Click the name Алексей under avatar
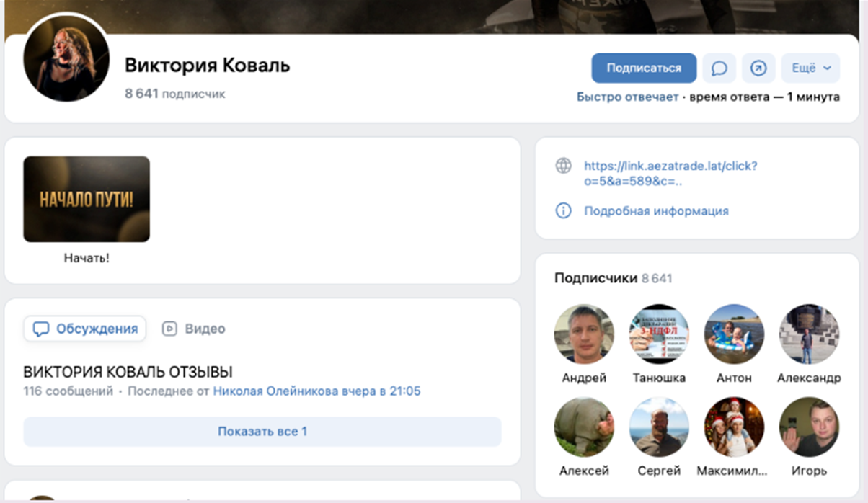The width and height of the screenshot is (868, 503). coord(584,471)
